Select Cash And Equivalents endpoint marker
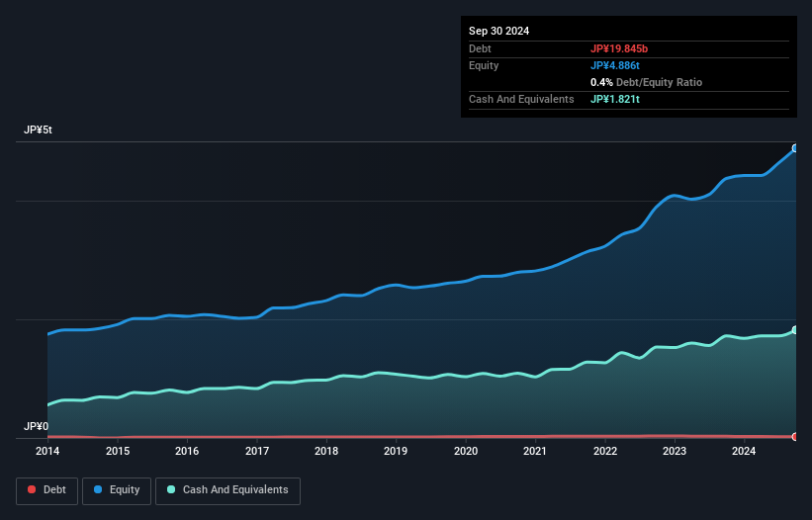 click(x=794, y=330)
